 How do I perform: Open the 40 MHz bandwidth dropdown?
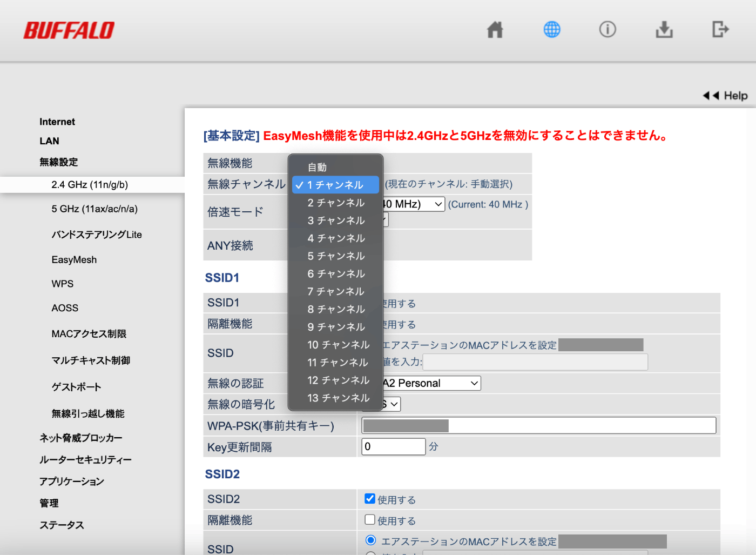[414, 204]
